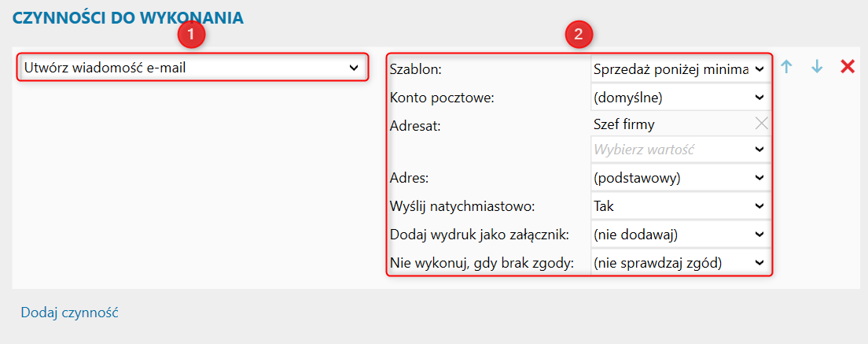Expand the '(nie sprawdzaj zgód)' consent dropdown
Image resolution: width=868 pixels, height=344 pixels.
pyautogui.click(x=679, y=262)
